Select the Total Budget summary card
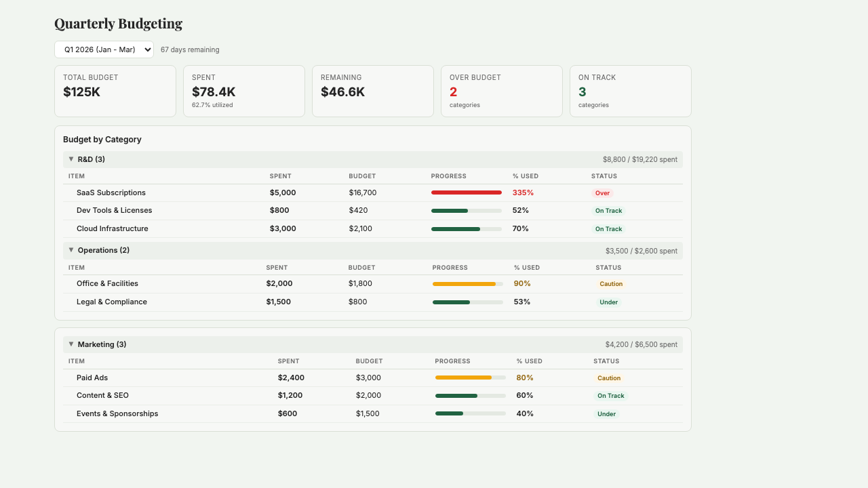The height and width of the screenshot is (488, 868). [115, 91]
